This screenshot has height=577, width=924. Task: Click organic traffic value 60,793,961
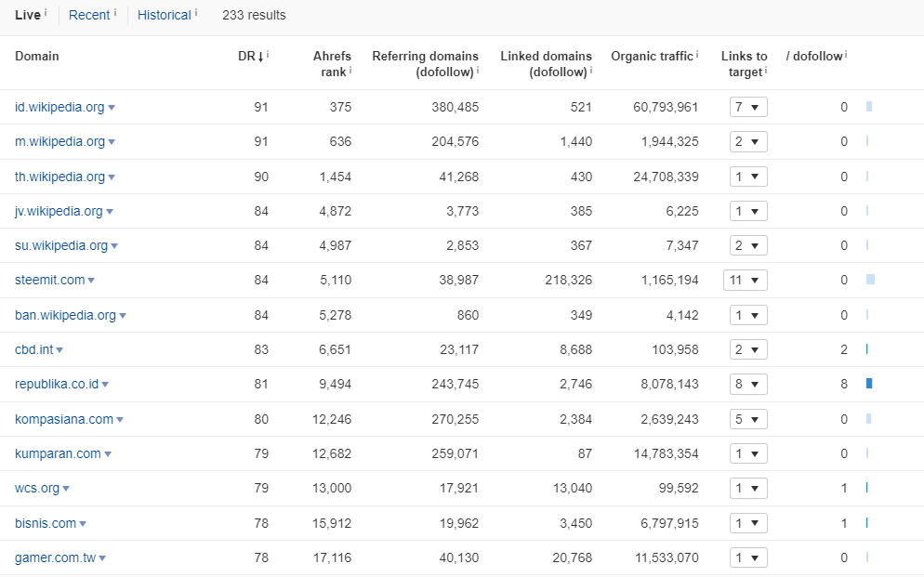pos(666,107)
